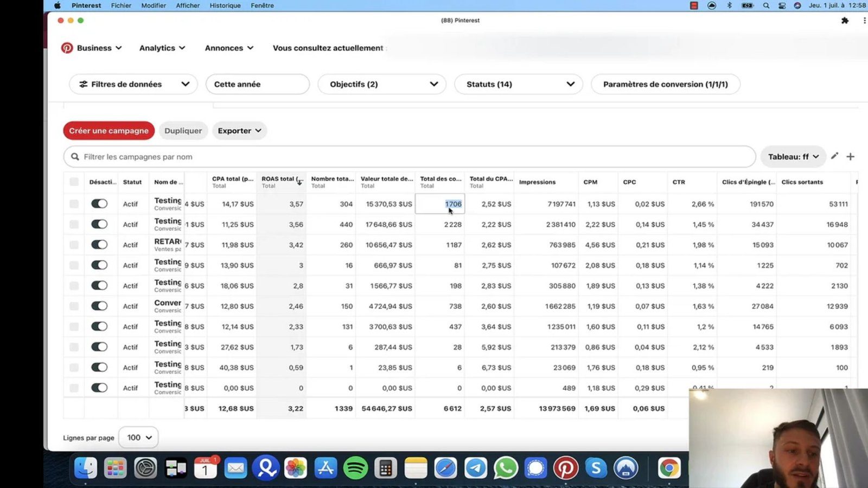Open the Afficher menu
Screen dimensions: 868x488
click(188, 5)
